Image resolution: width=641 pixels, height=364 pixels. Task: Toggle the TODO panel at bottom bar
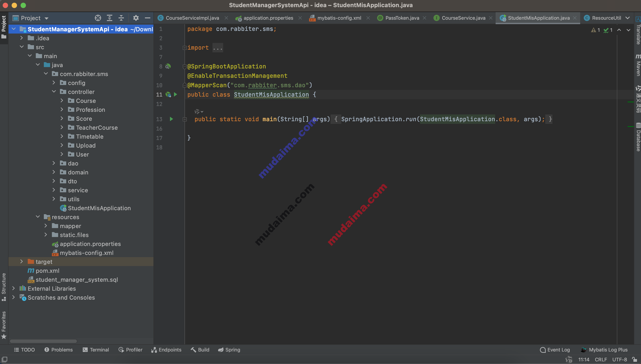[x=24, y=349]
